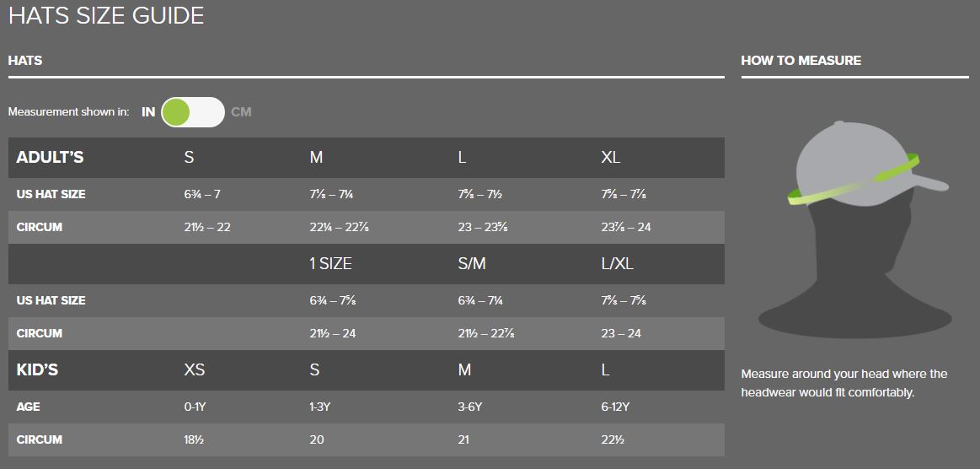
Task: Click the HATS SIZE GUIDE title
Action: pyautogui.click(x=106, y=15)
